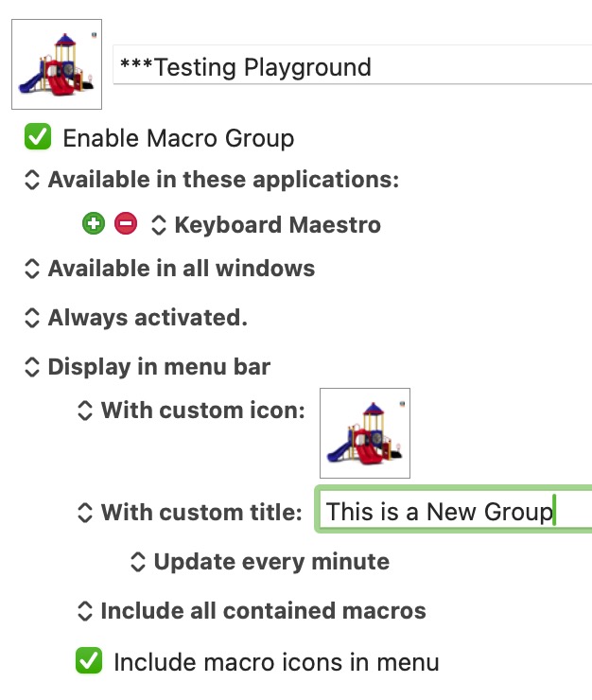Open the Display in menu bar popup
This screenshot has width=592, height=700.
[x=147, y=367]
